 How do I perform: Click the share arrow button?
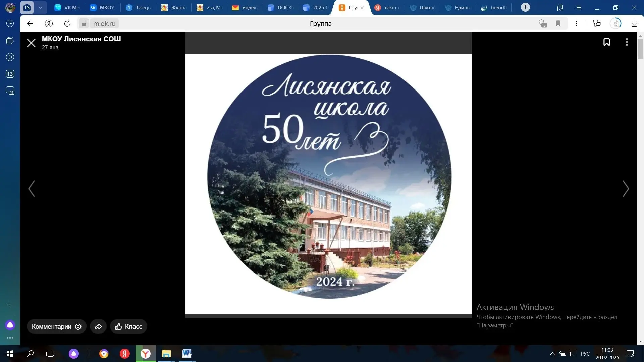click(98, 326)
